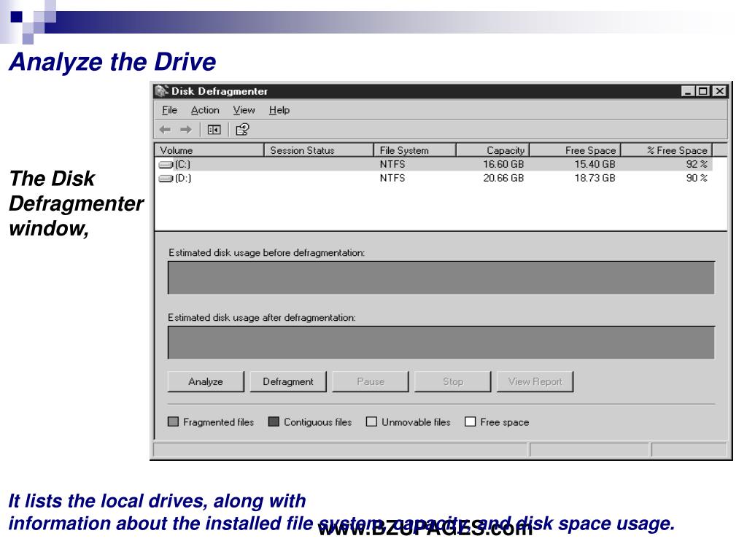Sort by the Free Space column header

tap(576, 150)
